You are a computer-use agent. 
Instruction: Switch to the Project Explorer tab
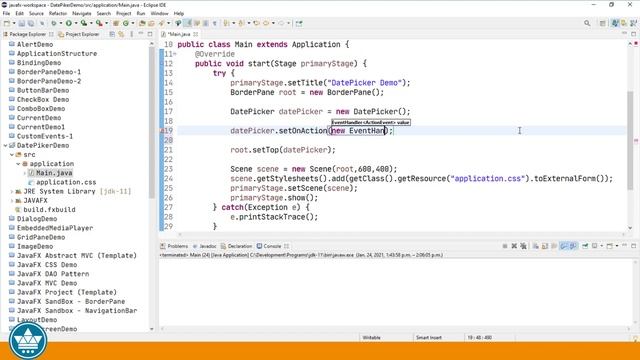[79, 34]
